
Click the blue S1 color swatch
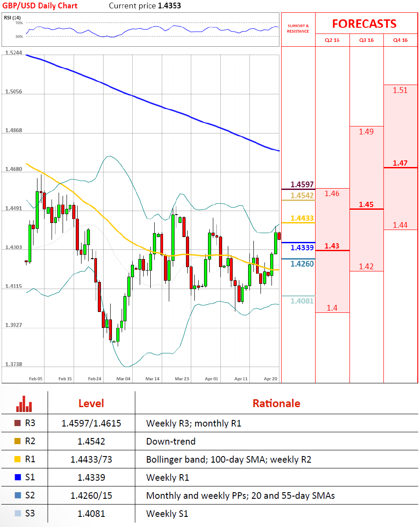point(18,477)
